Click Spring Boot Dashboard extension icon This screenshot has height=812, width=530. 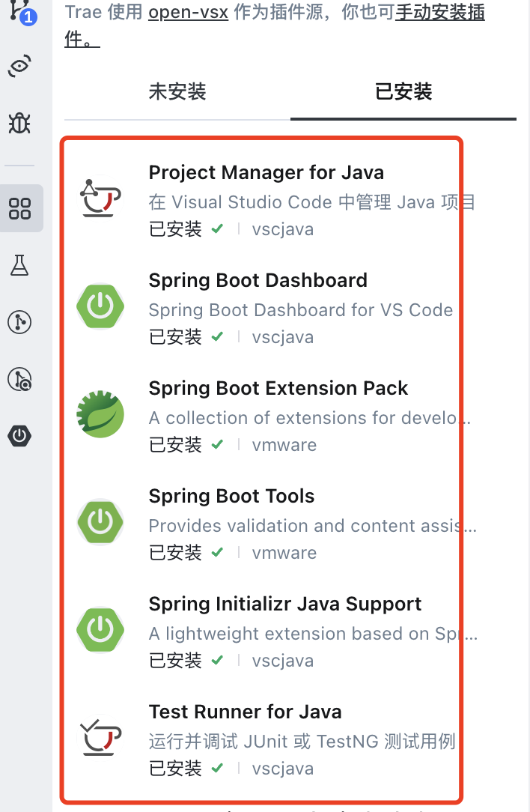[x=100, y=306]
